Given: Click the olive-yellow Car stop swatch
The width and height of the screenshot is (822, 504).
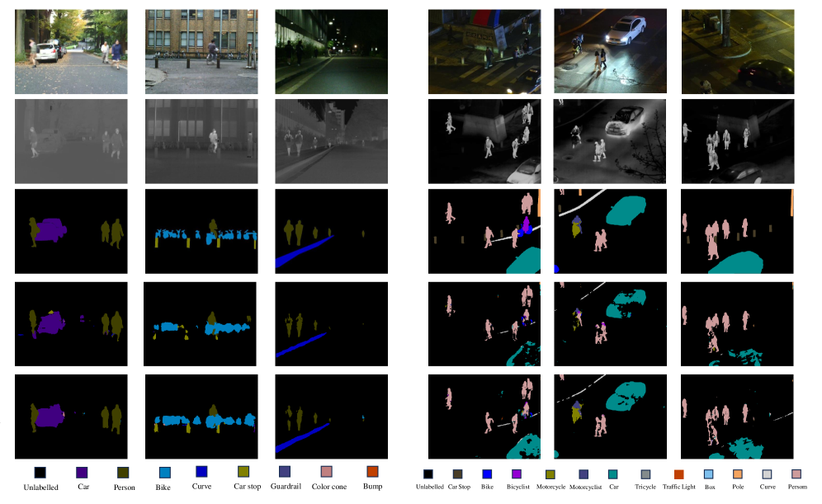Looking at the screenshot, I should [243, 472].
